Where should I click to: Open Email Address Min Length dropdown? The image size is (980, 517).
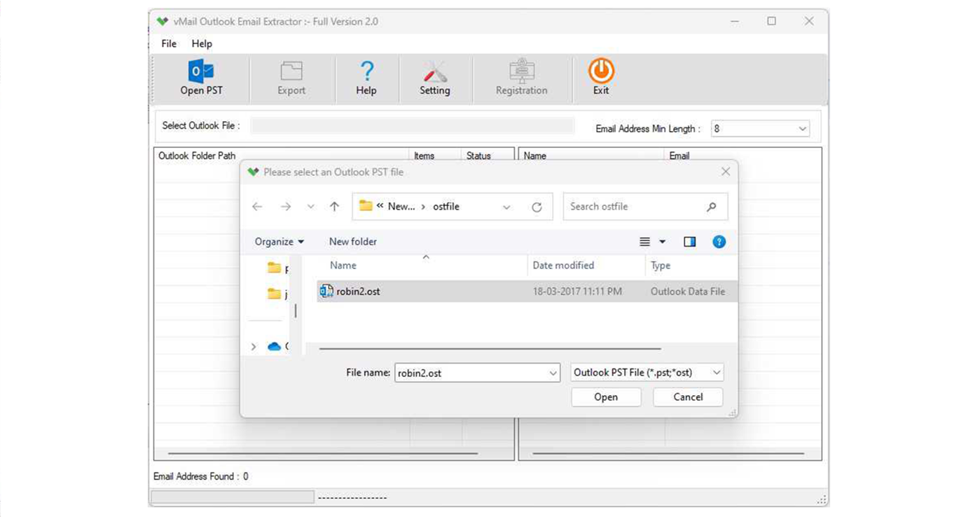(802, 129)
